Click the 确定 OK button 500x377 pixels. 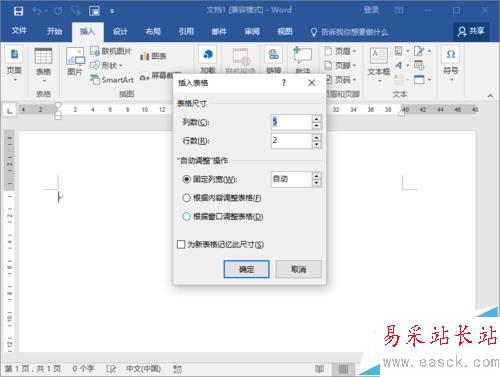pos(246,269)
